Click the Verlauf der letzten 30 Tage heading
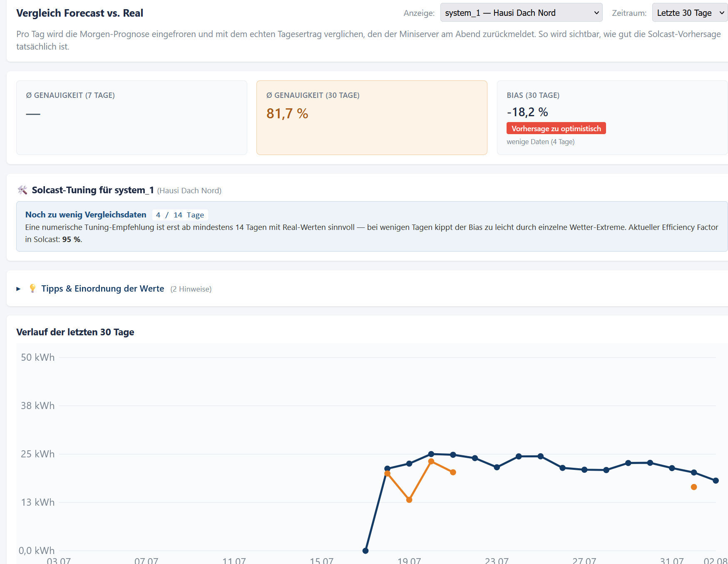 click(75, 332)
